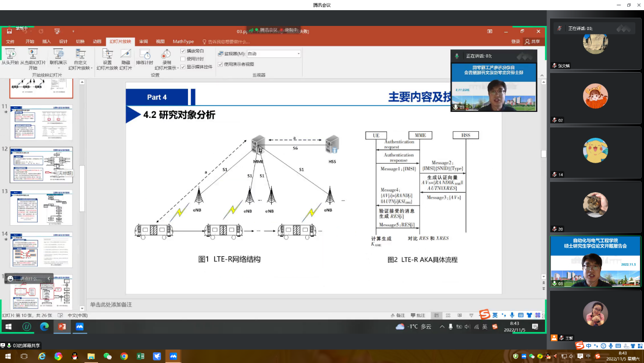The width and height of the screenshot is (644, 363).
Task: Select slide 13 thumbnail in slide panel
Action: [x=41, y=207]
